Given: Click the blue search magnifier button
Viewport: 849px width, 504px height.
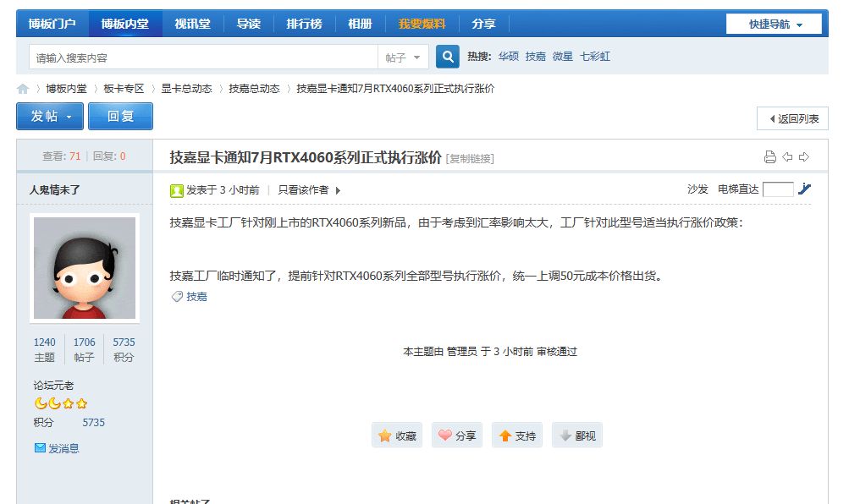Looking at the screenshot, I should point(448,57).
